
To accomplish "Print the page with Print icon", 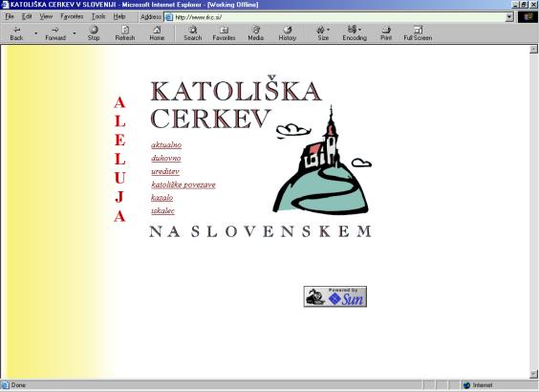I will (386, 33).
